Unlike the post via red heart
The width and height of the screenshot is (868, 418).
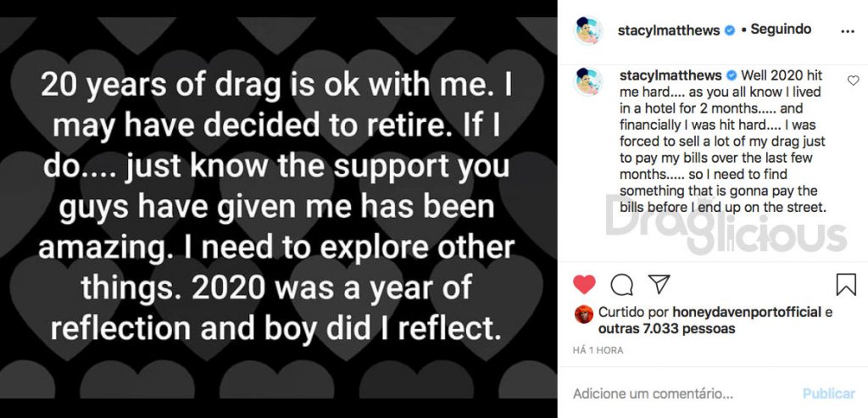(584, 284)
